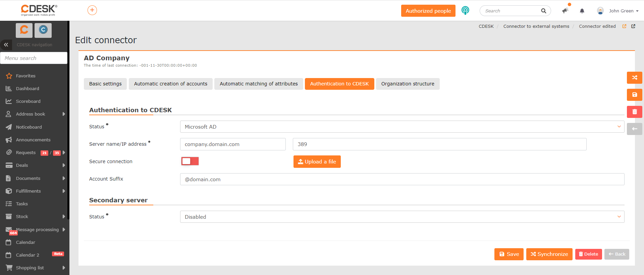Image resolution: width=644 pixels, height=275 pixels.
Task: Click the Announcements megaphone icon in sidebar
Action: [x=9, y=140]
